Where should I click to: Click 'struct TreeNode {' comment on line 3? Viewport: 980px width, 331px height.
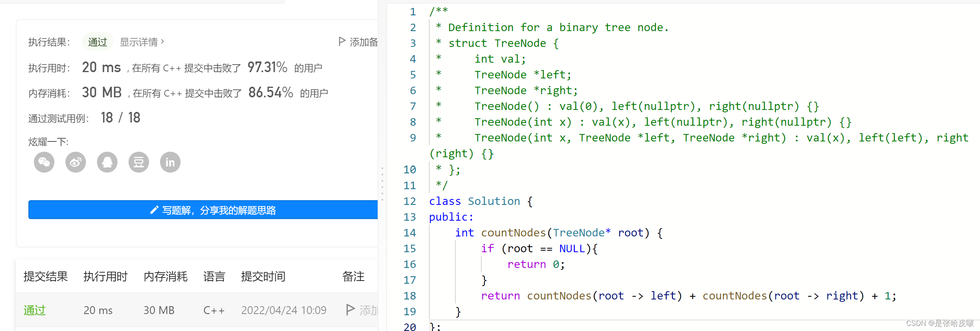point(504,43)
